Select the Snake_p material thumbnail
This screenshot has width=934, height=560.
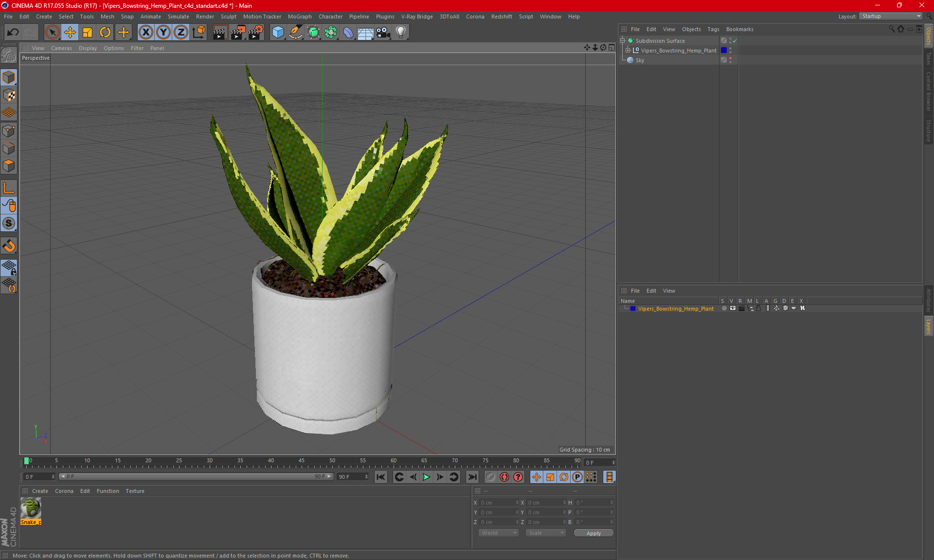[31, 508]
